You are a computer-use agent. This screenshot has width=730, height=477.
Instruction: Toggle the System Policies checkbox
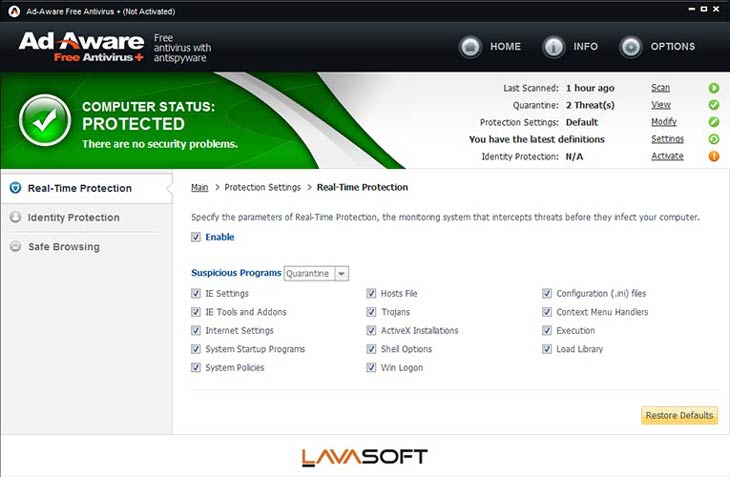coord(196,368)
